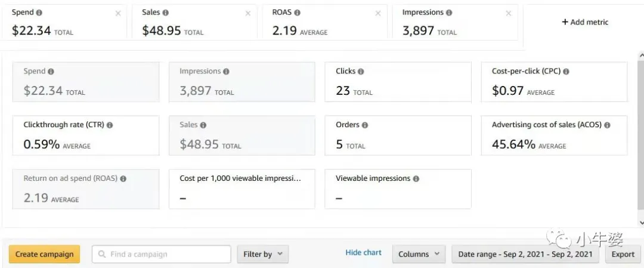
Task: Remove the Spend metric from the chart
Action: (x=118, y=14)
